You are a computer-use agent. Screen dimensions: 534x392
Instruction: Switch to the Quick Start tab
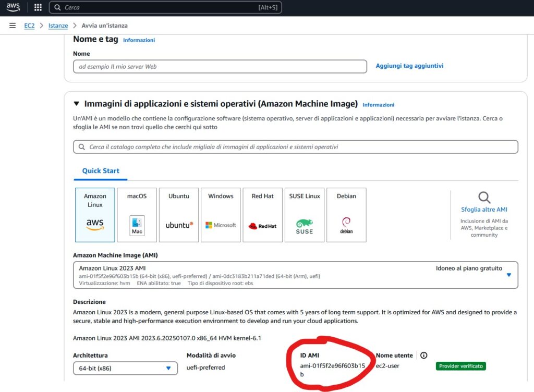(101, 171)
